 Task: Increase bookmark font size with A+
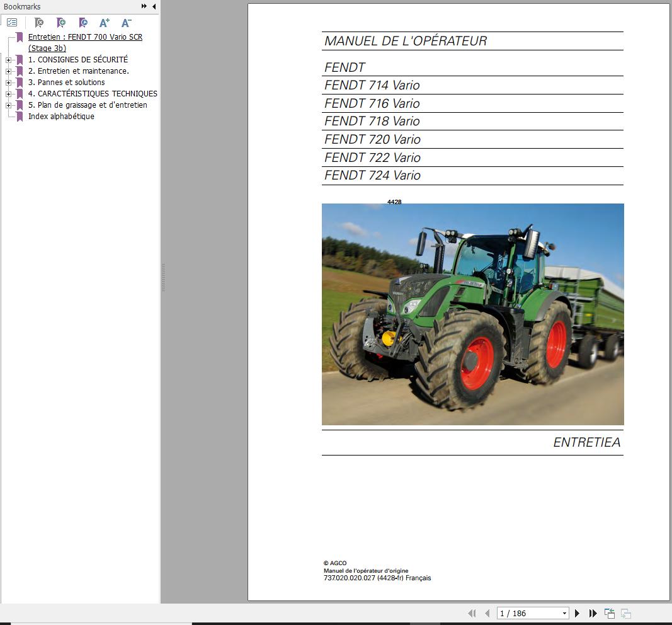coord(104,22)
